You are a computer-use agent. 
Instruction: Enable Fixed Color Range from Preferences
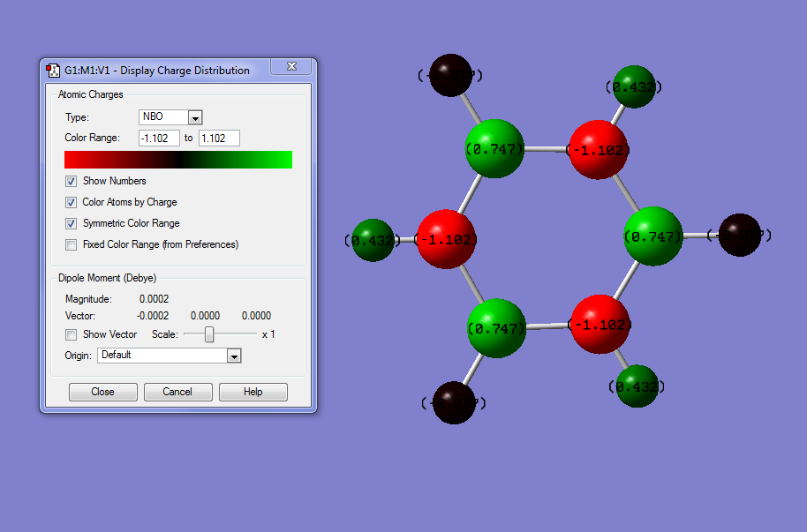click(x=71, y=244)
